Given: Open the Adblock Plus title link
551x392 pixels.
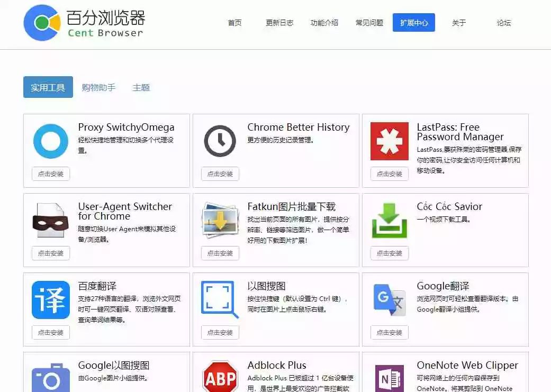Looking at the screenshot, I should [277, 365].
